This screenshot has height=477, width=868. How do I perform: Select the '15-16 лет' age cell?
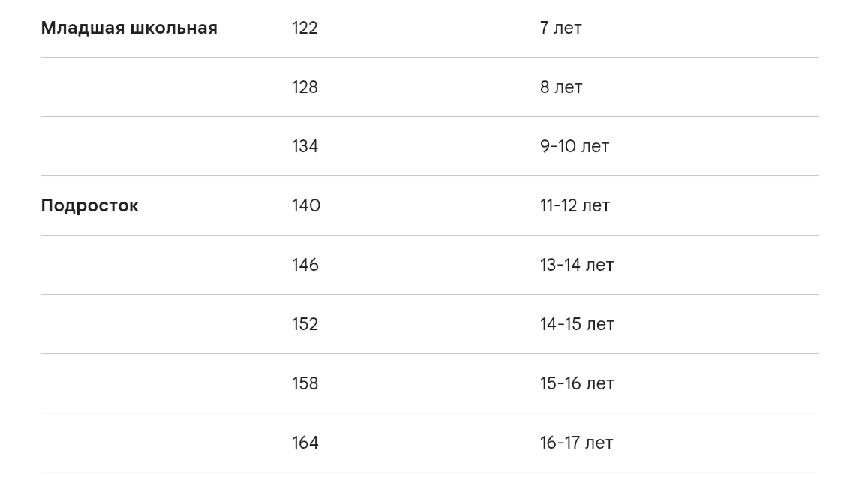point(578,383)
